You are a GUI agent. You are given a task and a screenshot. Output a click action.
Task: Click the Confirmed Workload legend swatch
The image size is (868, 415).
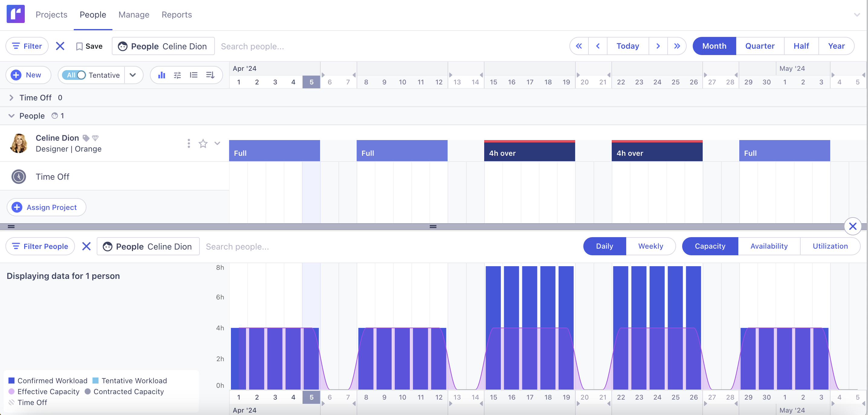point(11,380)
